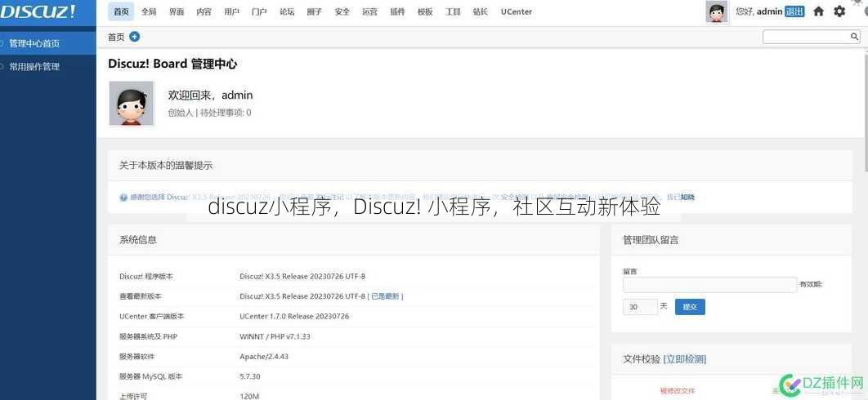The width and height of the screenshot is (868, 400).
Task: Open the 运营 menu
Action: 369,11
